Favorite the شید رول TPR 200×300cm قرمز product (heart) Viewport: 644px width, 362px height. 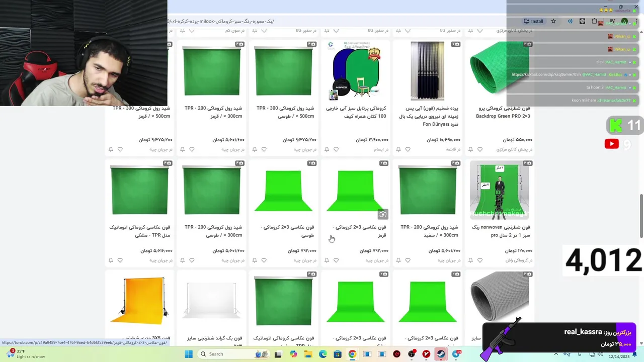pos(192,149)
